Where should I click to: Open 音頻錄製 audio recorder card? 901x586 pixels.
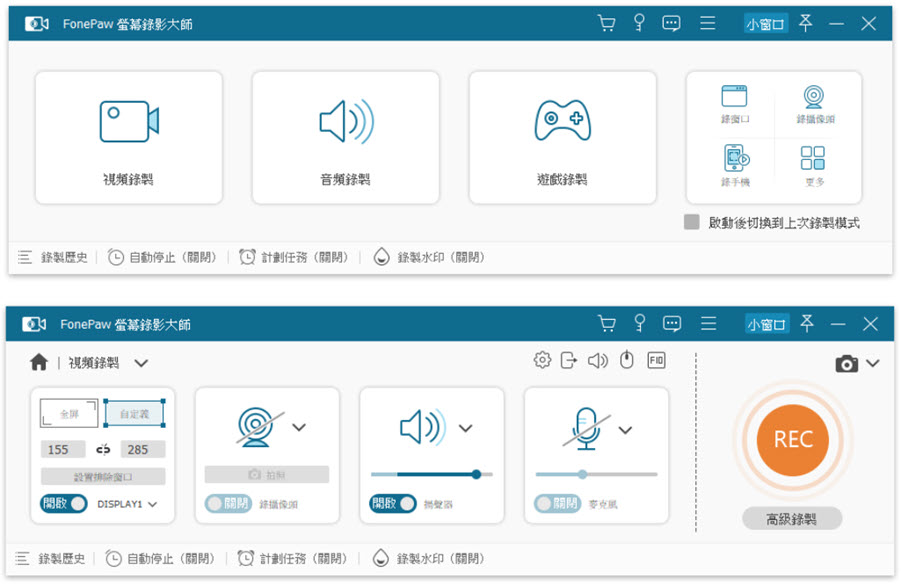(345, 138)
